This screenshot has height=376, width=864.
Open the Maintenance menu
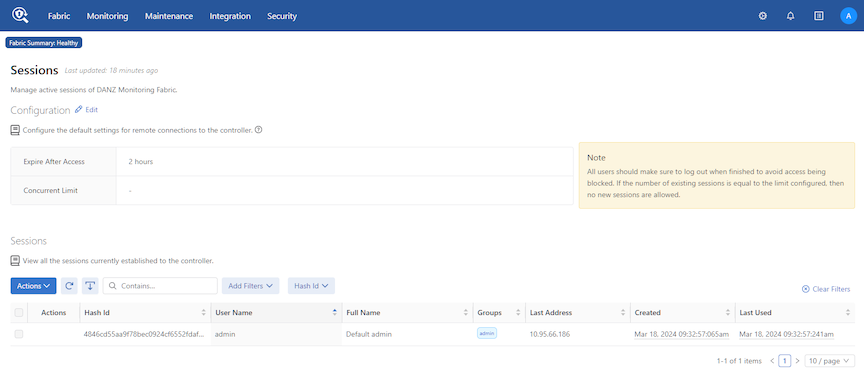click(x=169, y=16)
